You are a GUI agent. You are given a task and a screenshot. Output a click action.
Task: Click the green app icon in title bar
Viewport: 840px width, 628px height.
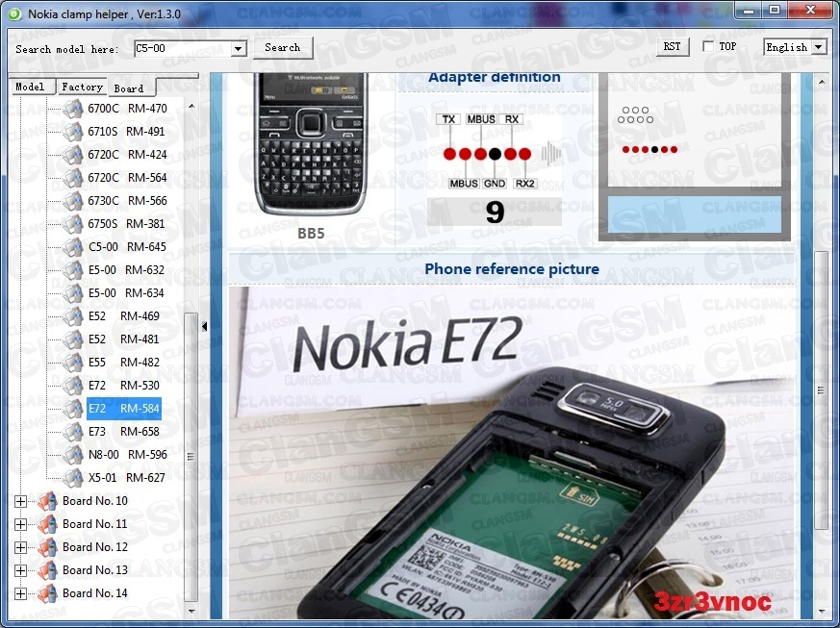click(x=14, y=13)
